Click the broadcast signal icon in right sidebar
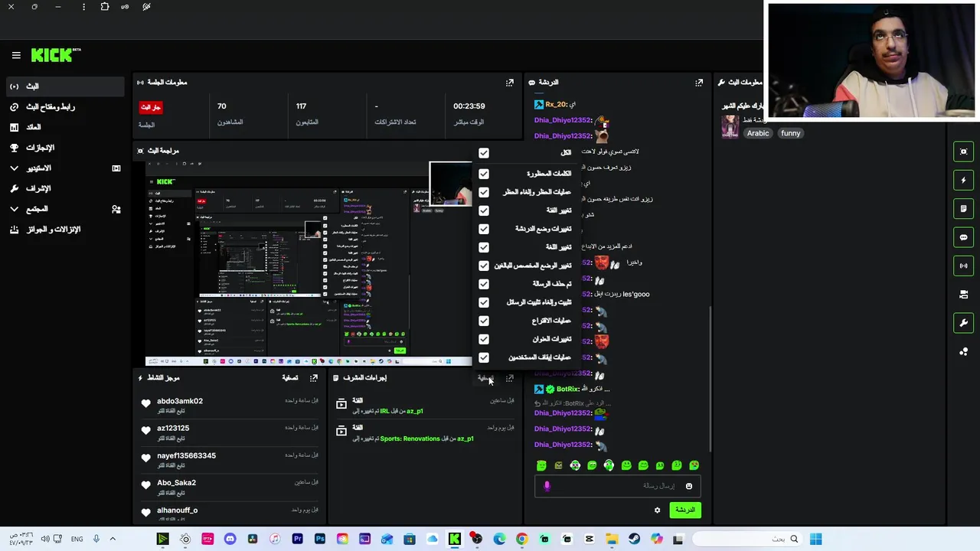 [x=963, y=266]
